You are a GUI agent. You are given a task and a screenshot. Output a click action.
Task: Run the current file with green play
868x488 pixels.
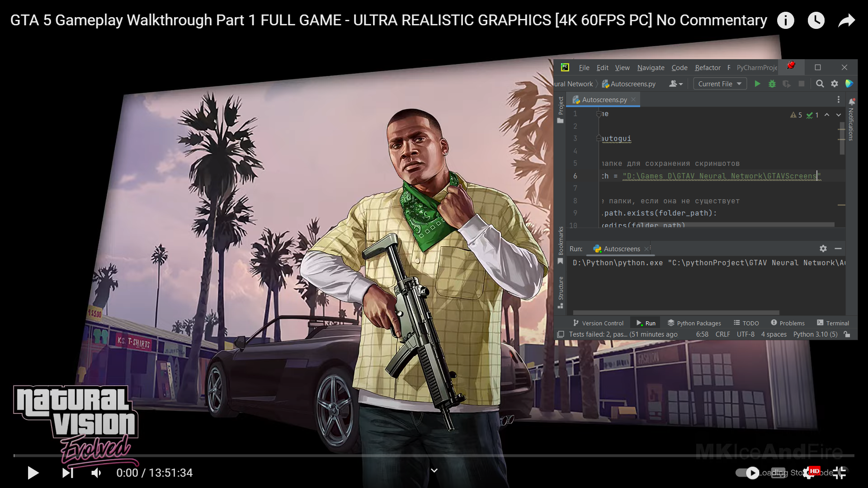[757, 84]
